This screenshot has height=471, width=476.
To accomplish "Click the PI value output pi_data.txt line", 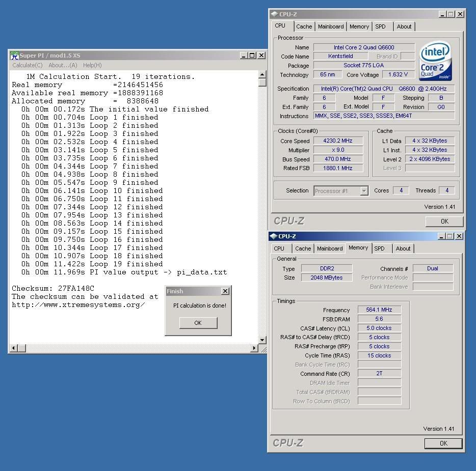I will (x=124, y=272).
